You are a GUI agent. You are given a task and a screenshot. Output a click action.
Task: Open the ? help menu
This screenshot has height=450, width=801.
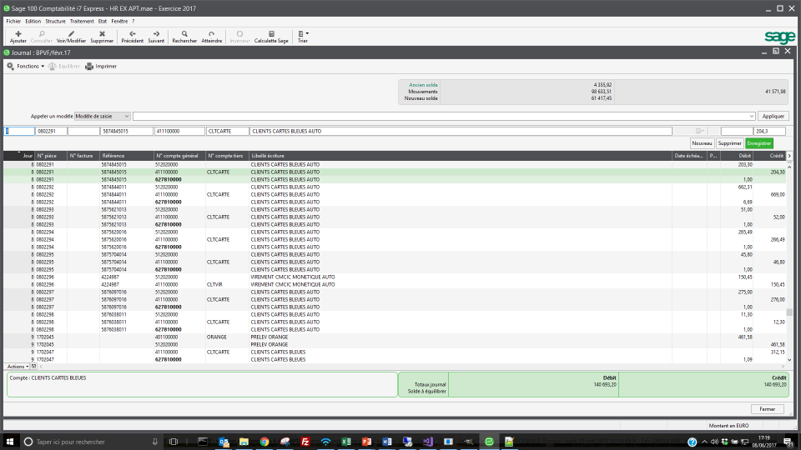133,21
